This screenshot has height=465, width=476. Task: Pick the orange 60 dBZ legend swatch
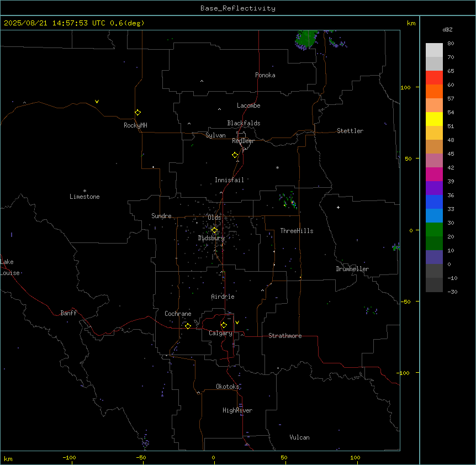pyautogui.click(x=434, y=91)
